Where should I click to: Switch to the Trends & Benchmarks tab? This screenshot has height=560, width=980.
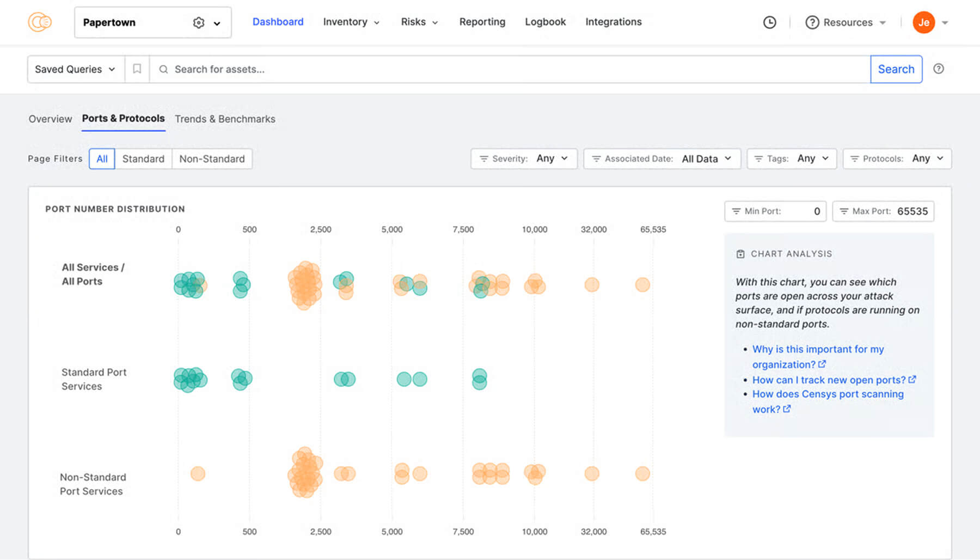coord(225,119)
